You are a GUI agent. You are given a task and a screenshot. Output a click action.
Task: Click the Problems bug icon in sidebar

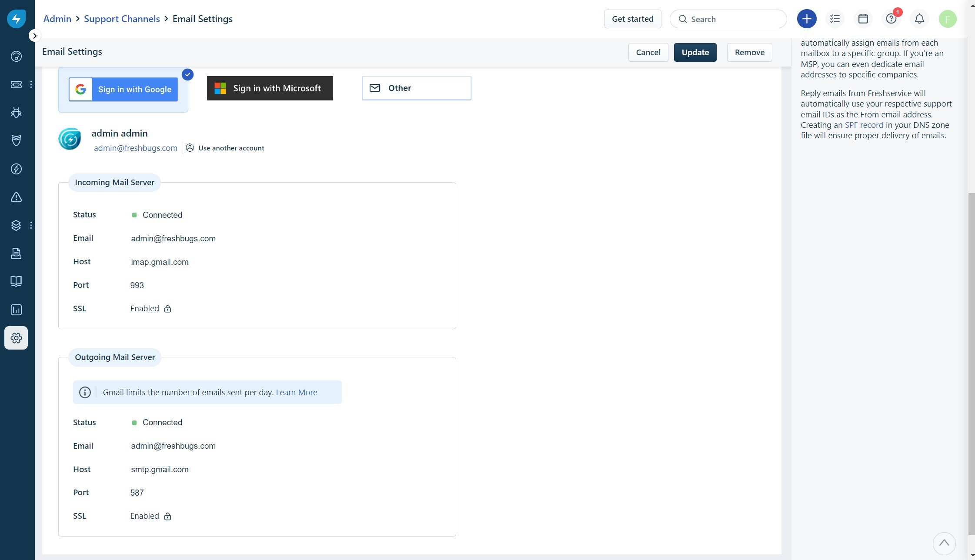click(x=16, y=113)
